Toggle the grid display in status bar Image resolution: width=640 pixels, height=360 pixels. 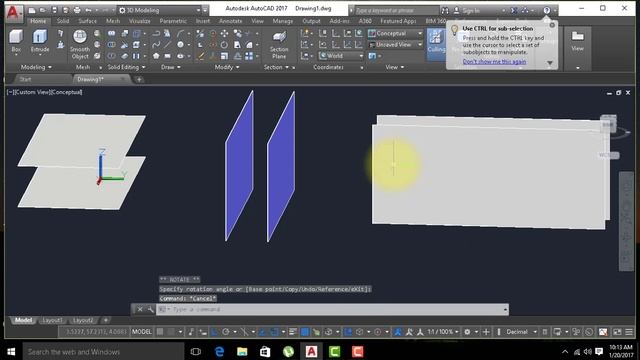point(160,332)
